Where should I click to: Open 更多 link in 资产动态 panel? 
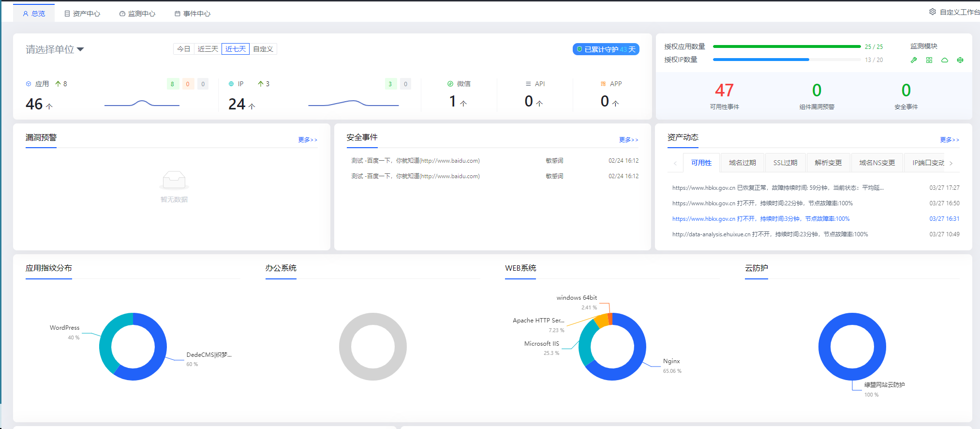point(950,140)
